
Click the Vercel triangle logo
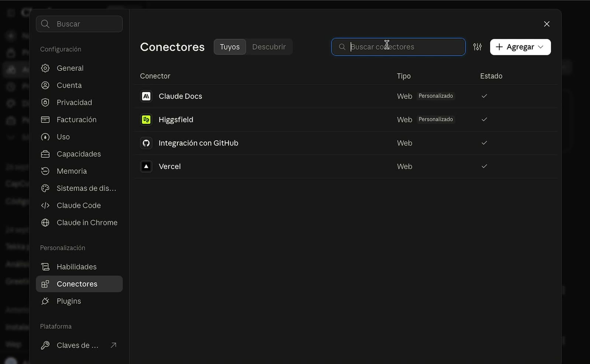pyautogui.click(x=146, y=167)
